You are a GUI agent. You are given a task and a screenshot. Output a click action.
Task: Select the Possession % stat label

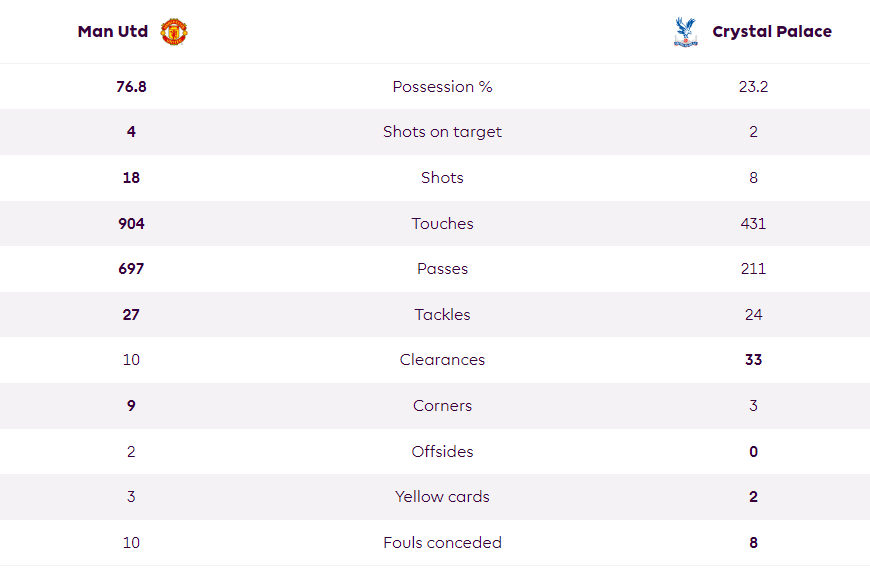click(x=442, y=87)
